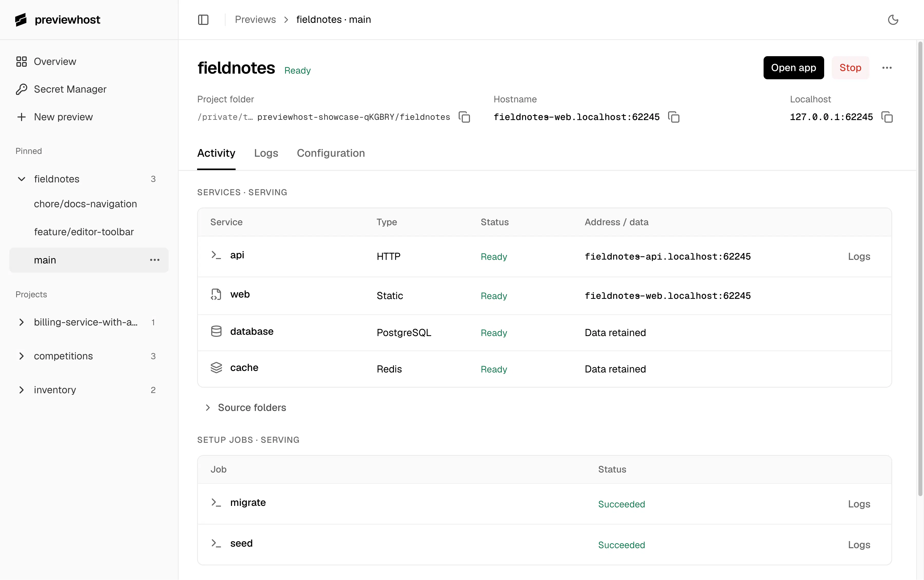This screenshot has height=580, width=924.
Task: Toggle the sidebar panel icon
Action: (x=203, y=19)
